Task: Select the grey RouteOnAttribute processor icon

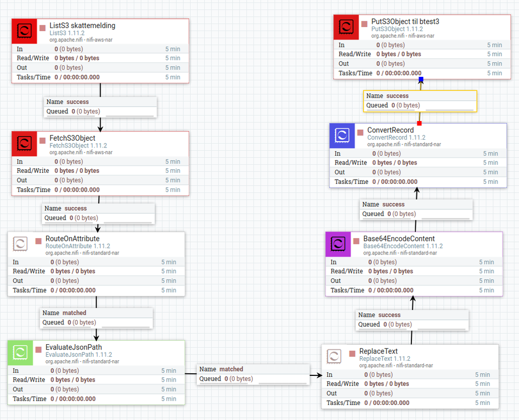Action: (x=20, y=244)
